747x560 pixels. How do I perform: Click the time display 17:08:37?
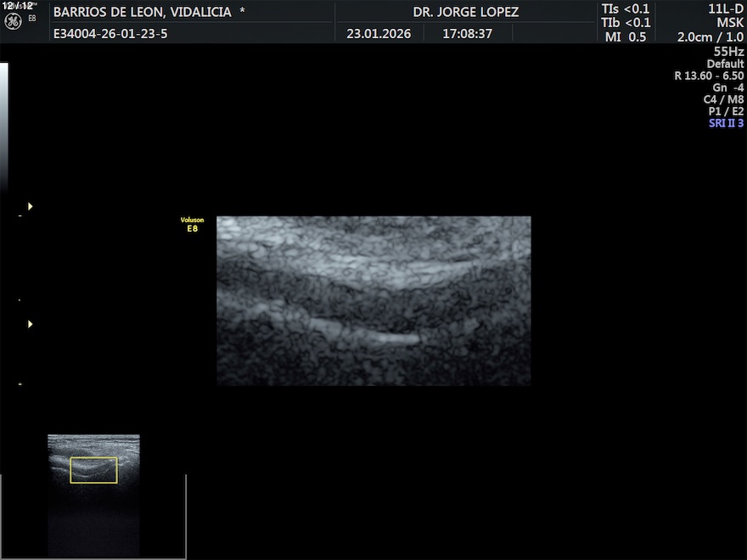tap(467, 34)
